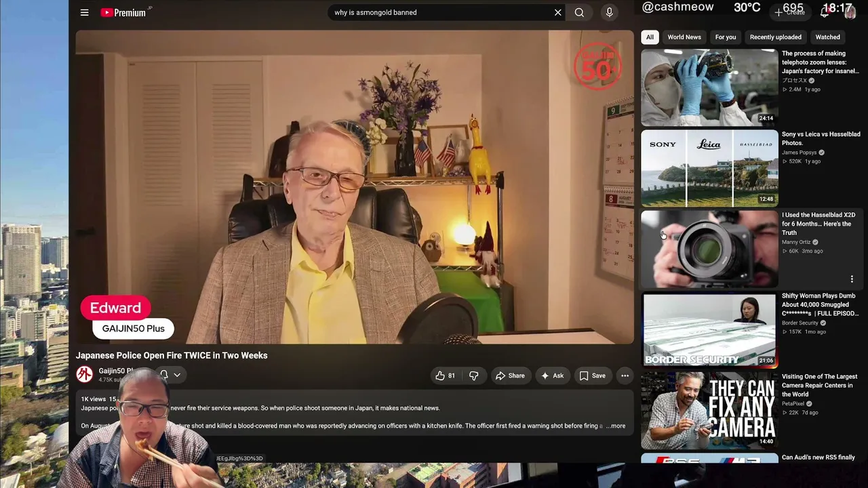Focus the search field containing asmongold query
Screen dimensions: 868x488
[441, 12]
